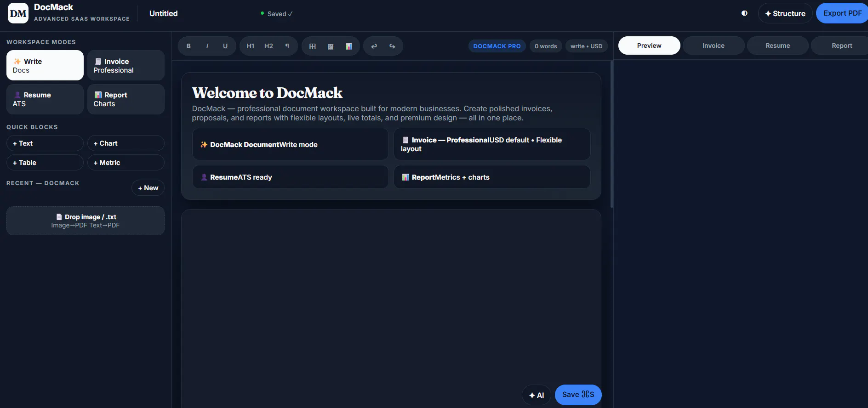Open the DocMack Document Write mode card

[291, 144]
